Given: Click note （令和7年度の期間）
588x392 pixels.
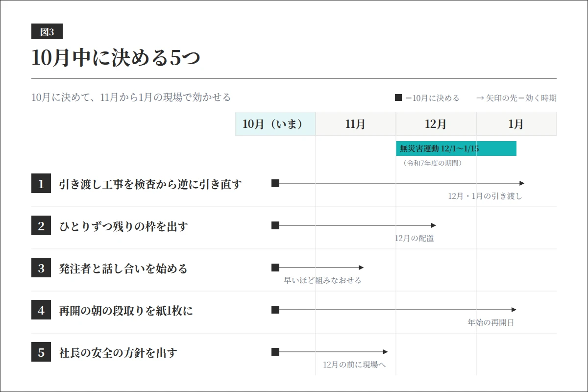Looking at the screenshot, I should 432,163.
